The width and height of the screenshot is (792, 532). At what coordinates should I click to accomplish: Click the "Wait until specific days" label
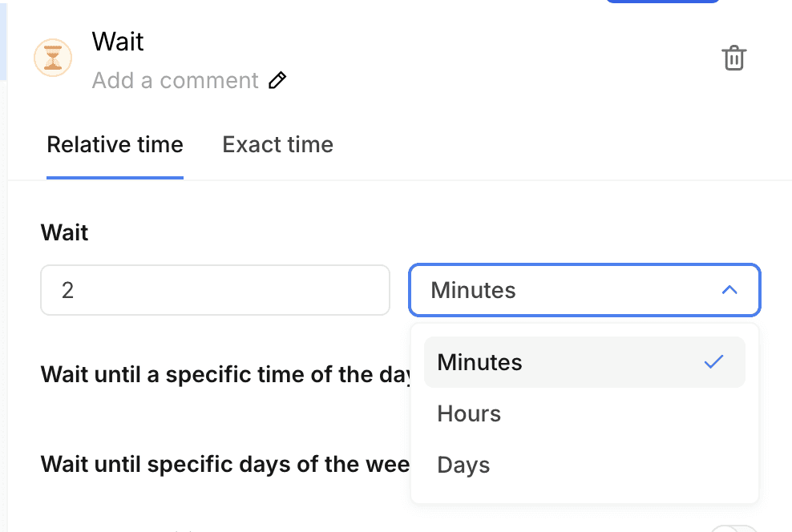point(224,464)
